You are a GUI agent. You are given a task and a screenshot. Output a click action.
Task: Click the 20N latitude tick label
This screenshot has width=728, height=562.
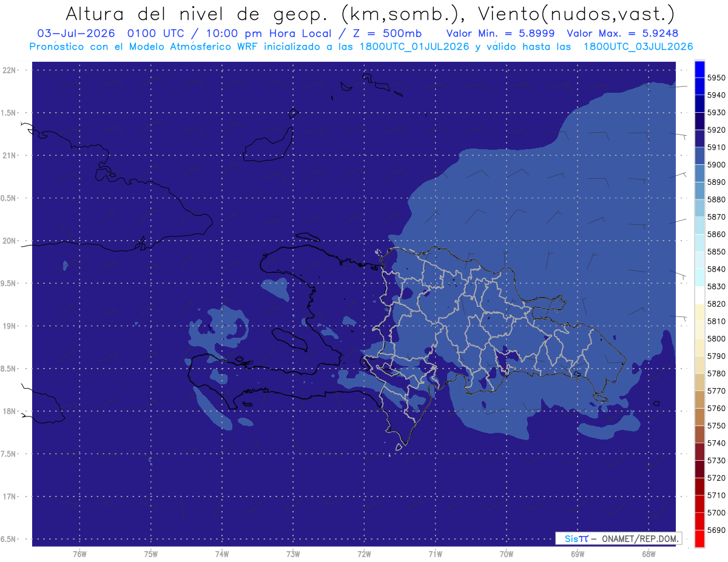click(x=10, y=241)
